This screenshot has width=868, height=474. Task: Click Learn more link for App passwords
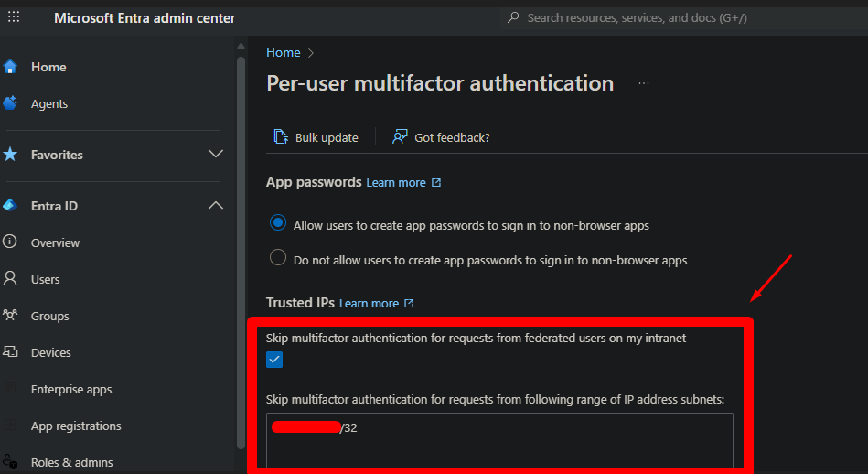(x=396, y=183)
